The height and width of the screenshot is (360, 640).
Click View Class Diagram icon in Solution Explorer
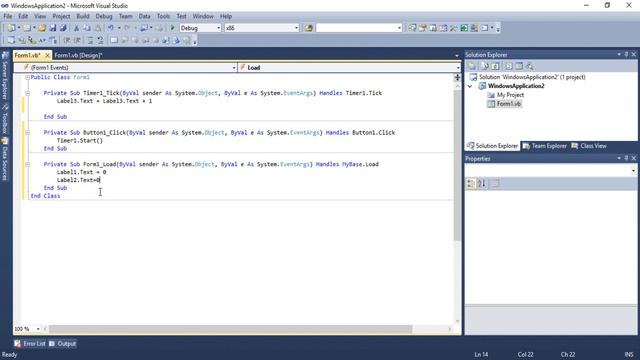point(530,66)
